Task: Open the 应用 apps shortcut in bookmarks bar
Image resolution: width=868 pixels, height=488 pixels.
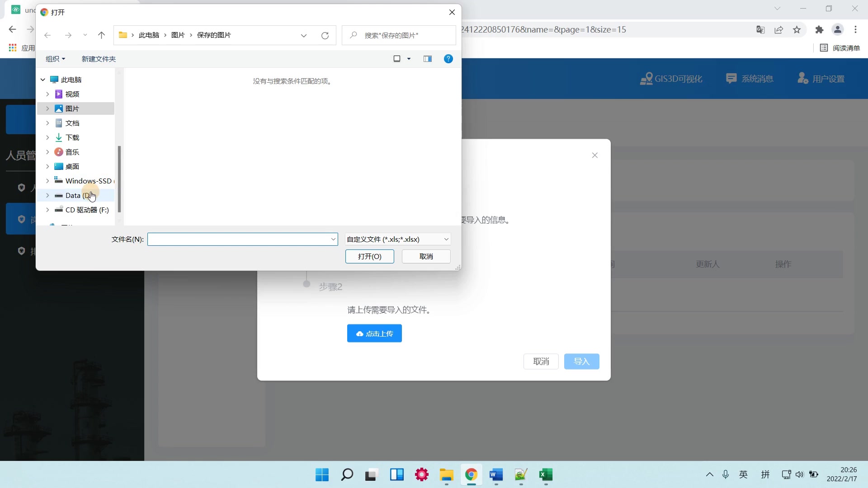Action: point(22,48)
